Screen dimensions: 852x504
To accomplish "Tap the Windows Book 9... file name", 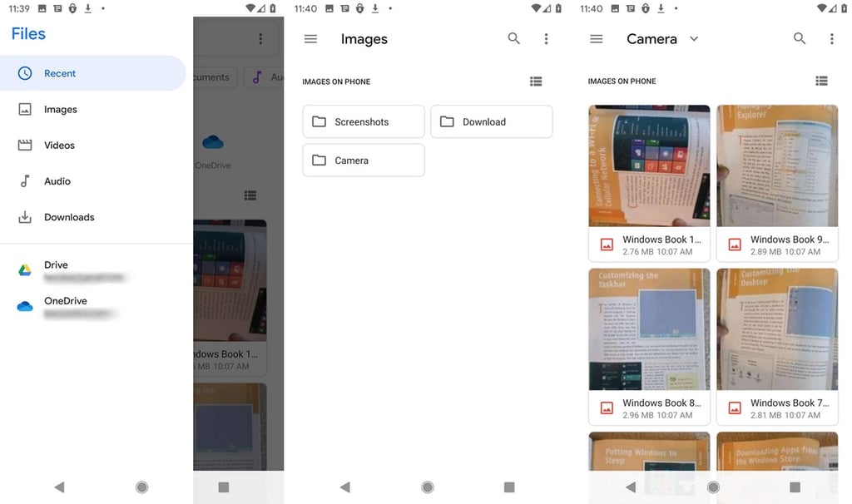I will [x=790, y=239].
